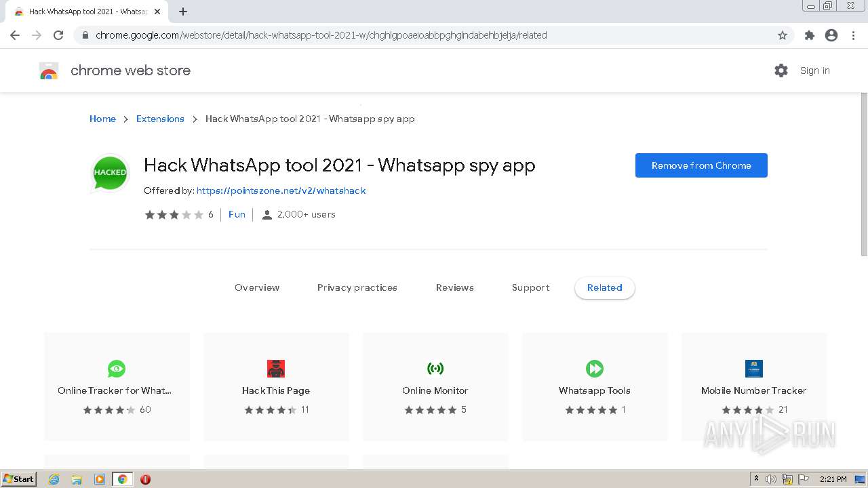Open the file explorer taskbar icon
Viewport: 868px width, 488px height.
(x=77, y=479)
